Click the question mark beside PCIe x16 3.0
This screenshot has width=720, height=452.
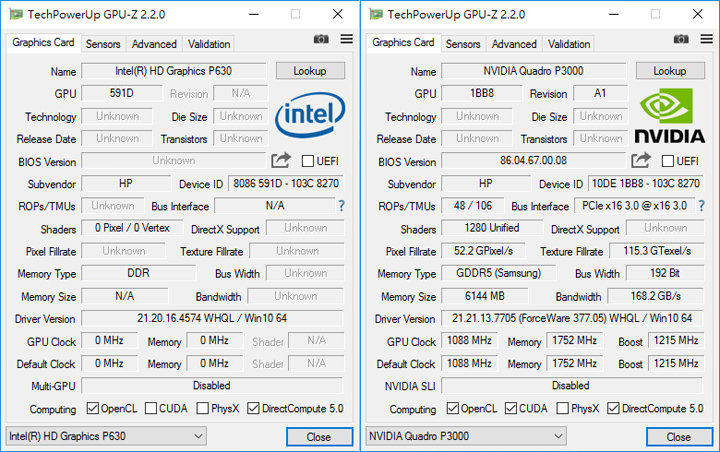tap(701, 206)
